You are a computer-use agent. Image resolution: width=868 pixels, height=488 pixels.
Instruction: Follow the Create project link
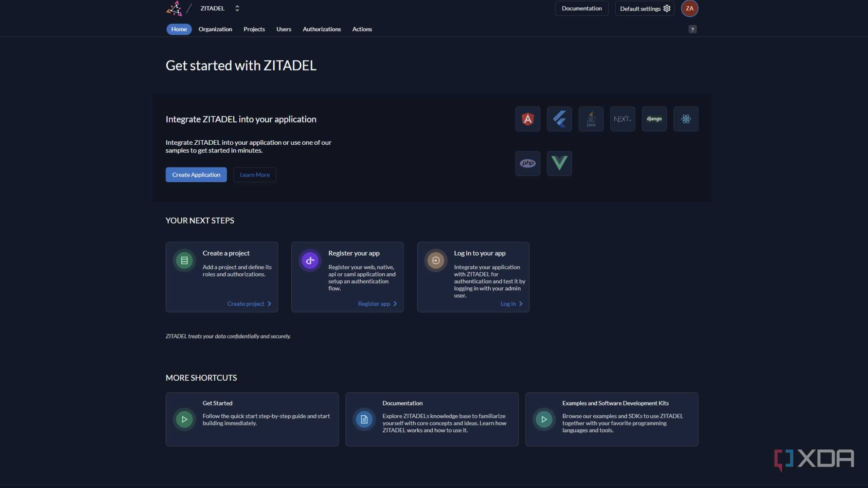[x=249, y=304]
